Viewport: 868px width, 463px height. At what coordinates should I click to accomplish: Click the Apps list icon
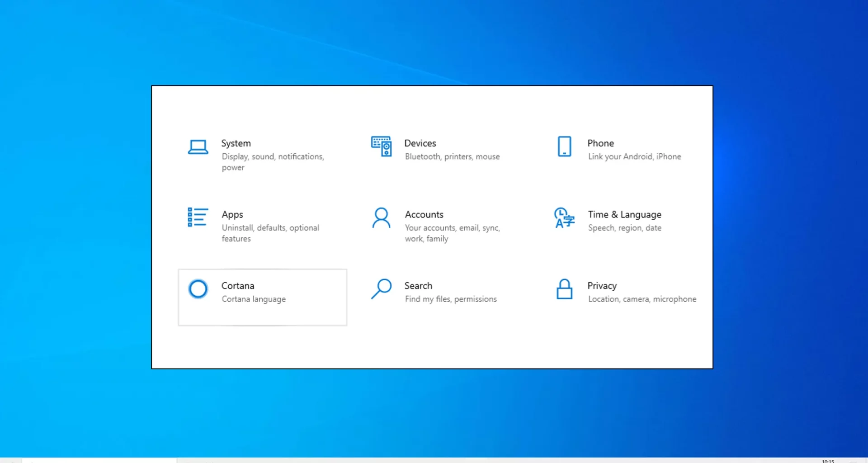point(198,217)
